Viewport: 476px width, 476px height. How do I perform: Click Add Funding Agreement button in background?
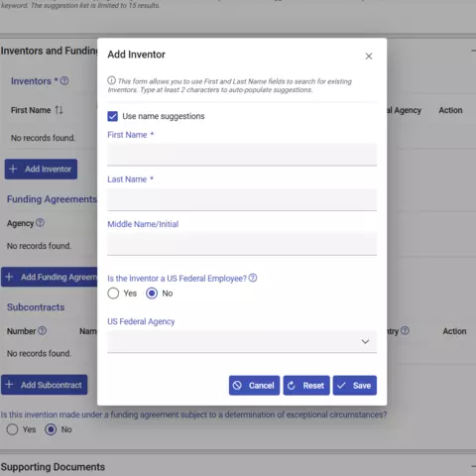50,277
